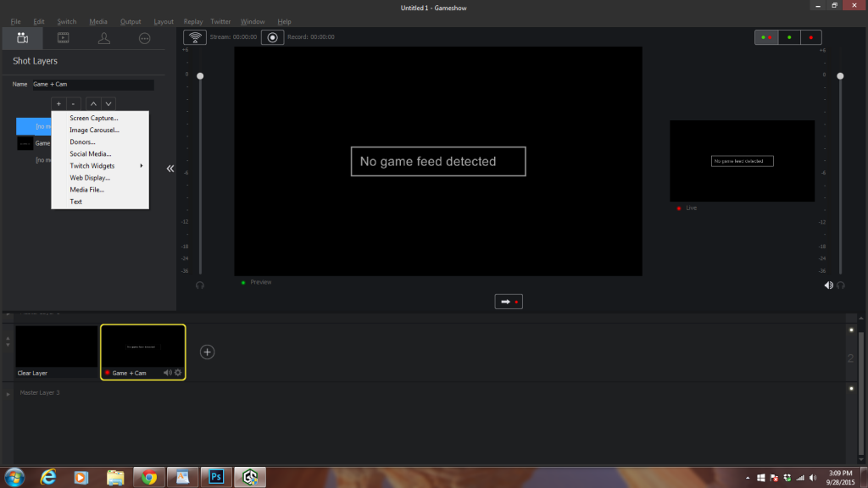Collapse the Shot Layers sidebar

click(x=170, y=168)
